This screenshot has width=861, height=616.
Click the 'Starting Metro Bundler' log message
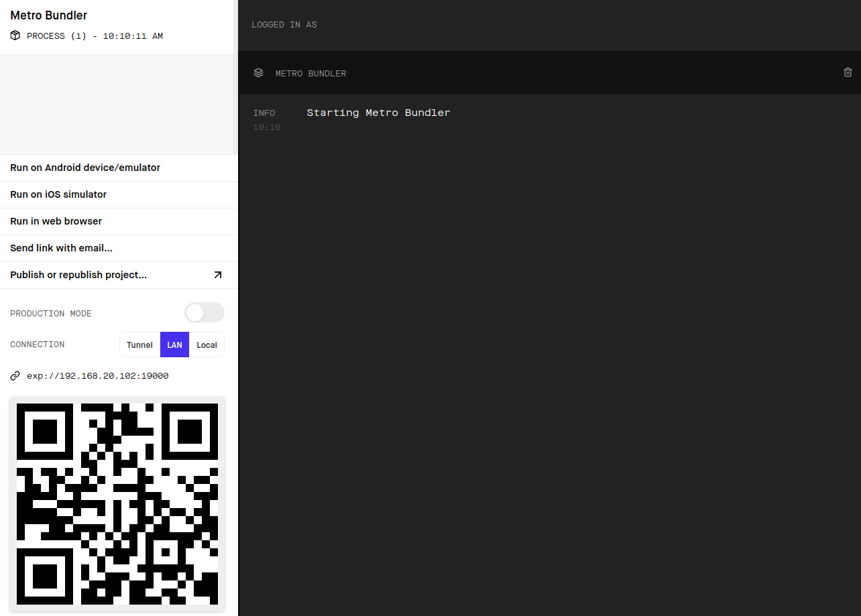[378, 113]
